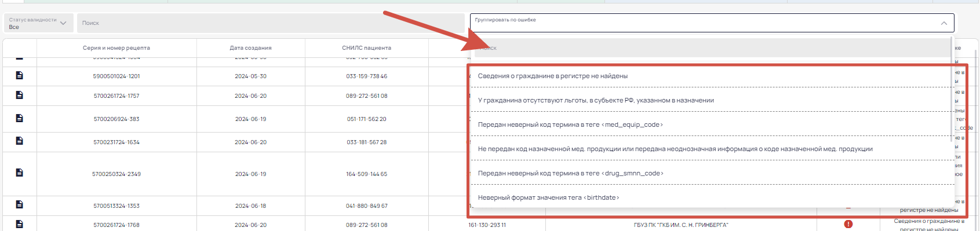This screenshot has width=980, height=231.
Task: Click SNILS 033-181-567 28
Action: [367, 142]
